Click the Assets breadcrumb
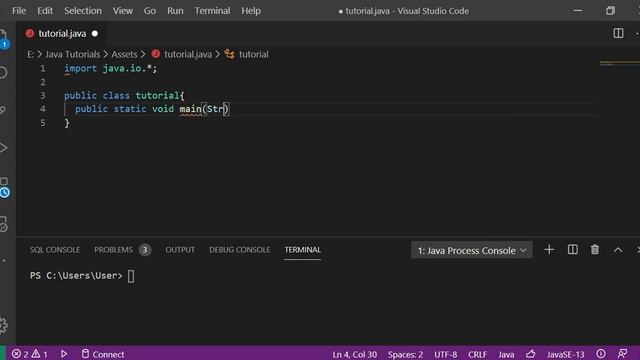 pyautogui.click(x=124, y=54)
